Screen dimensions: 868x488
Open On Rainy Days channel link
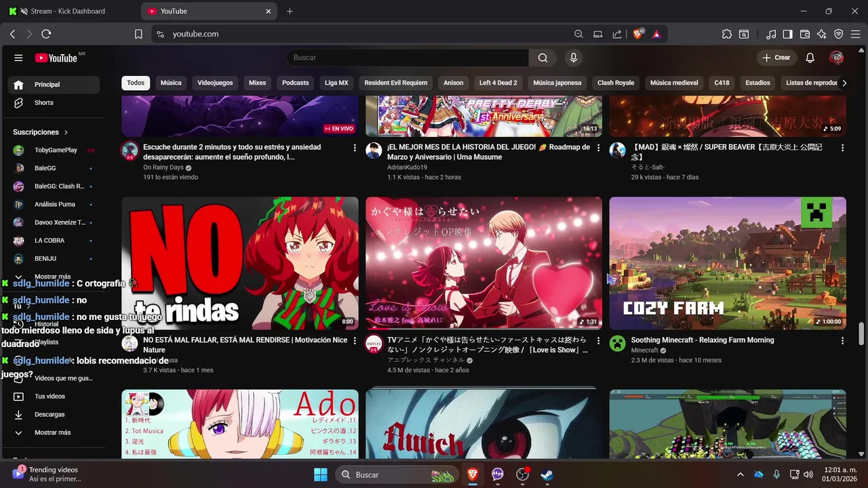(x=163, y=167)
